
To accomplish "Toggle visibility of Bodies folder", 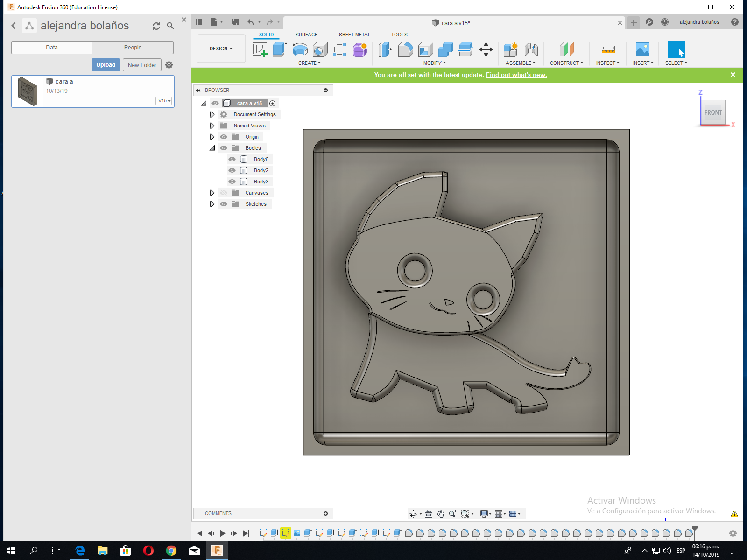I will (x=224, y=148).
